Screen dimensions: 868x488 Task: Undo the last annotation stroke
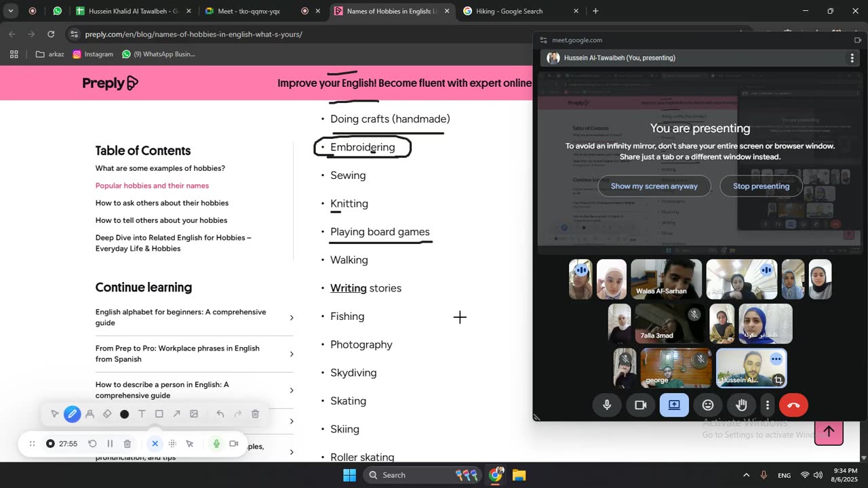click(x=220, y=414)
